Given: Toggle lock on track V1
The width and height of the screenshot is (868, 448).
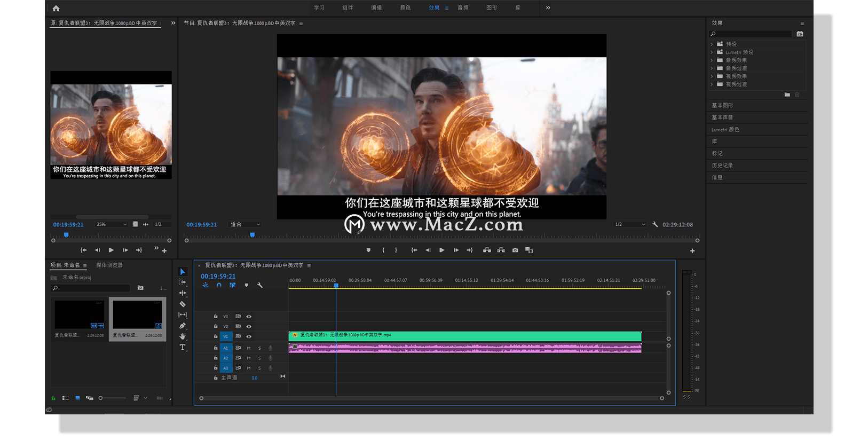Looking at the screenshot, I should (x=216, y=336).
